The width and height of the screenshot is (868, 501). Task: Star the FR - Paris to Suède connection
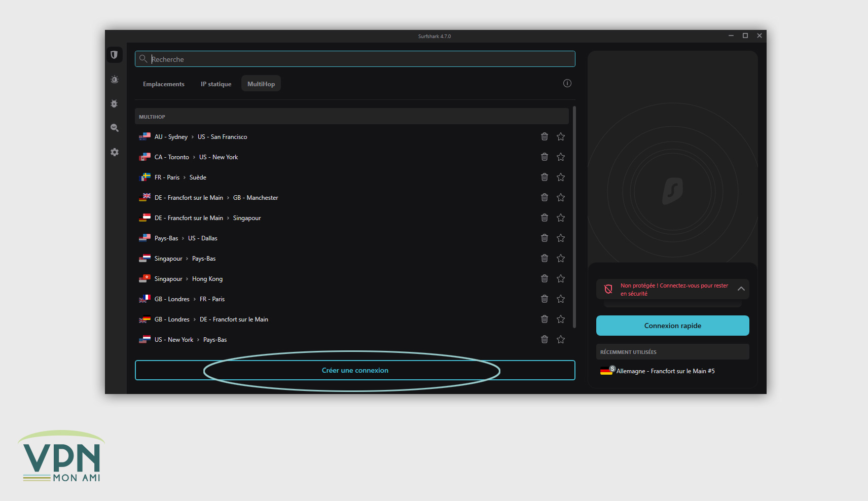[x=561, y=177]
